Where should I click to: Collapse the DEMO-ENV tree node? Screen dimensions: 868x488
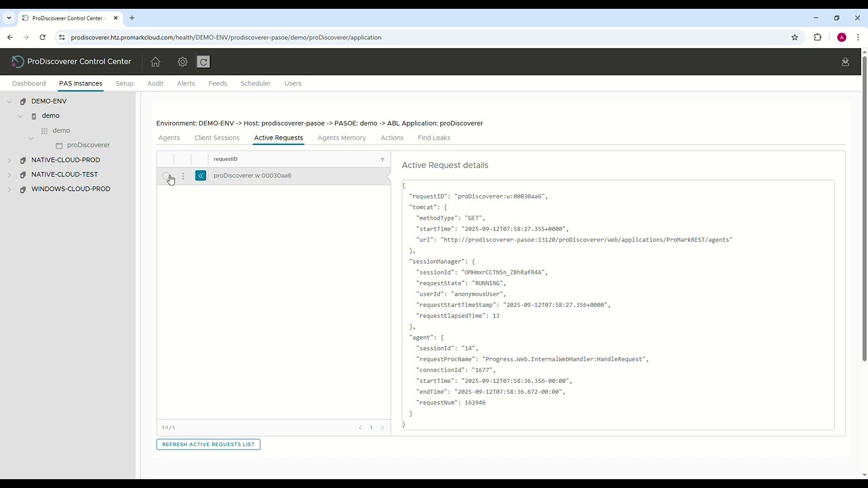(x=9, y=102)
